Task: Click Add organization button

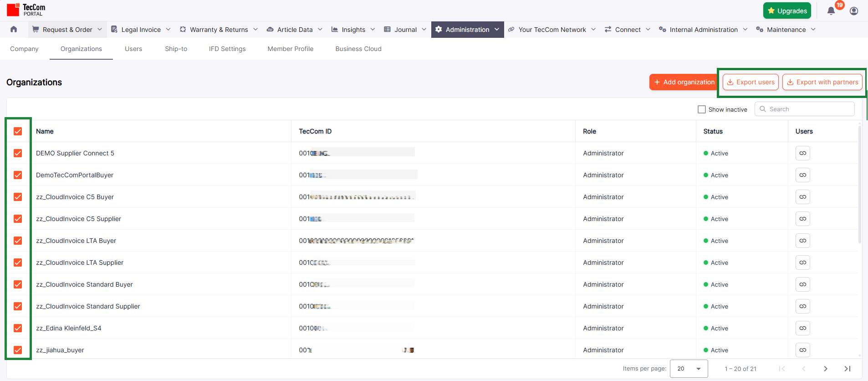Action: coord(684,82)
